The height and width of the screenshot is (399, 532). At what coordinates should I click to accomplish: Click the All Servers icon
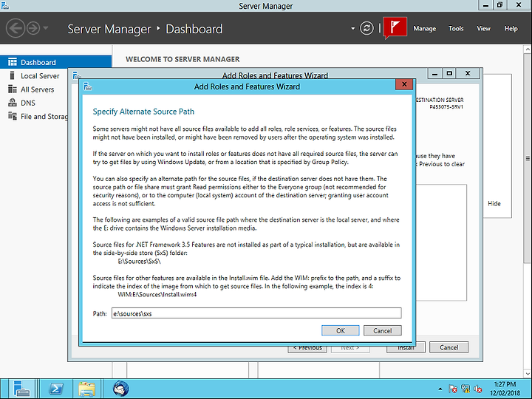(x=13, y=89)
